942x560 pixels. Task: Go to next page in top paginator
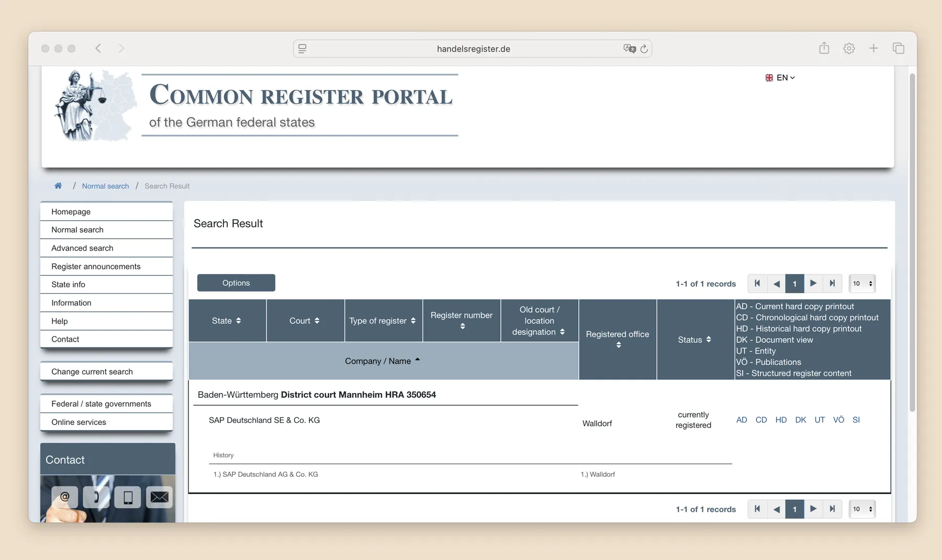813,283
